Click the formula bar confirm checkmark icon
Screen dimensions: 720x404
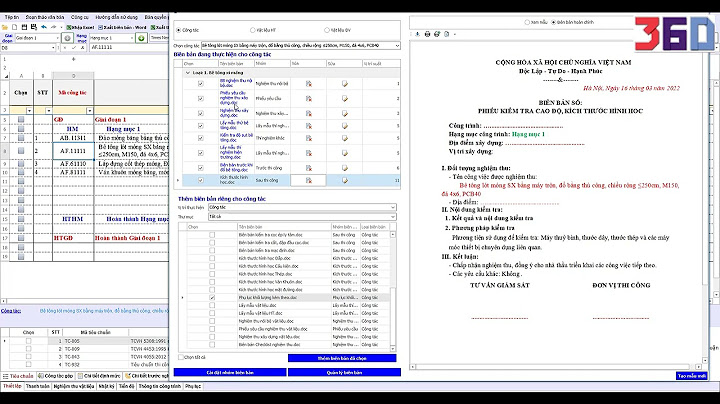(73, 47)
